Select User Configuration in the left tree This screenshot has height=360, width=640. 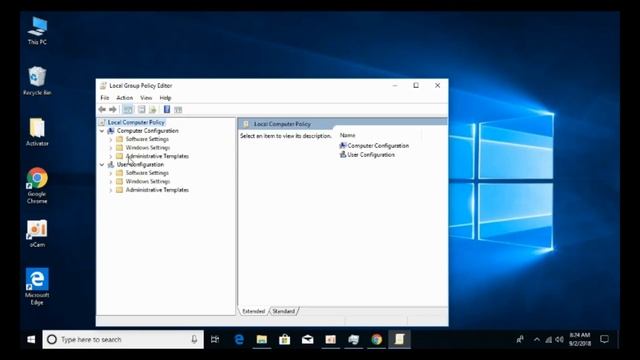140,164
